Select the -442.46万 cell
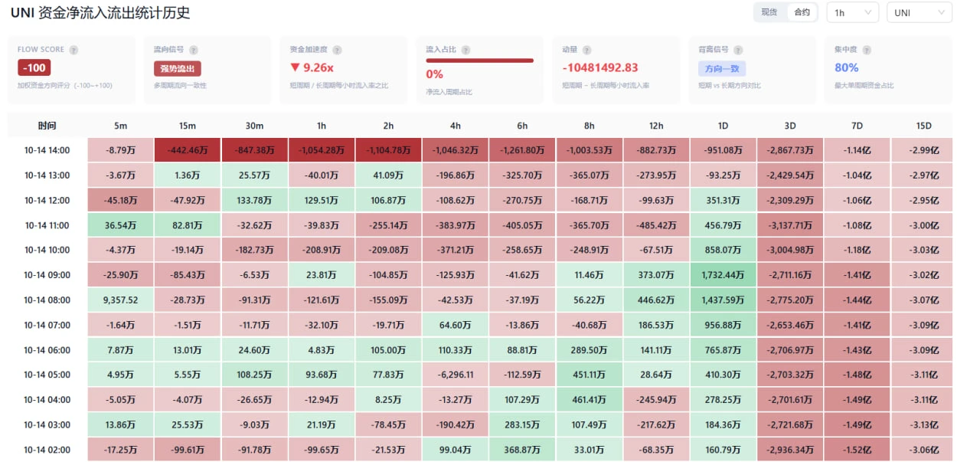 [x=188, y=150]
